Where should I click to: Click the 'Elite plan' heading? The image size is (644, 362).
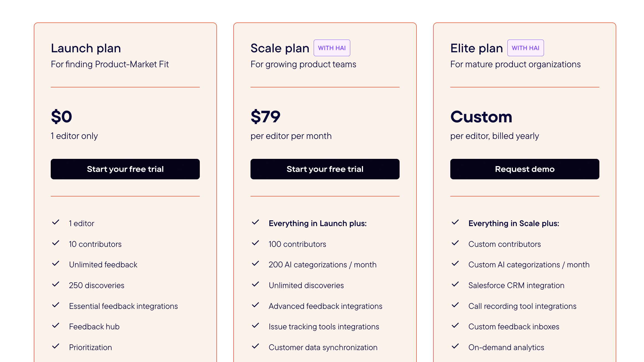477,48
